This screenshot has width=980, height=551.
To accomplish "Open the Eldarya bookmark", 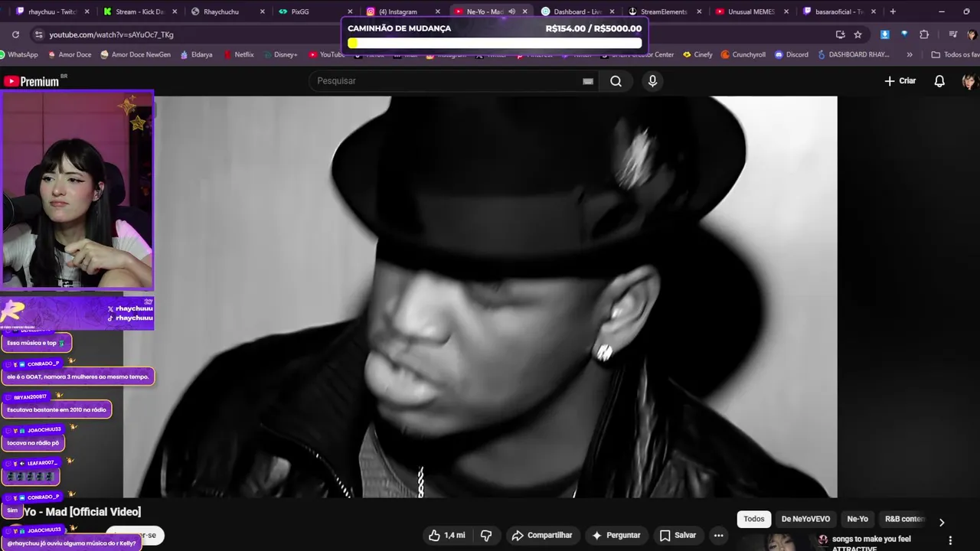I will (196, 54).
